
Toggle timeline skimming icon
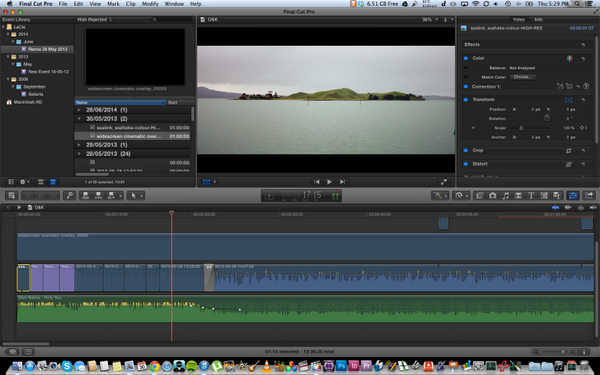pos(555,207)
